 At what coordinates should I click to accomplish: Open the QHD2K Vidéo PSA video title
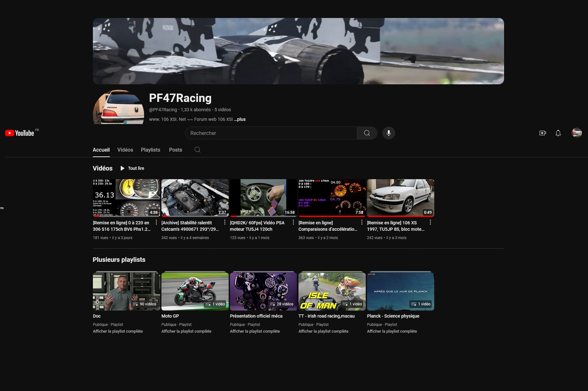point(257,226)
